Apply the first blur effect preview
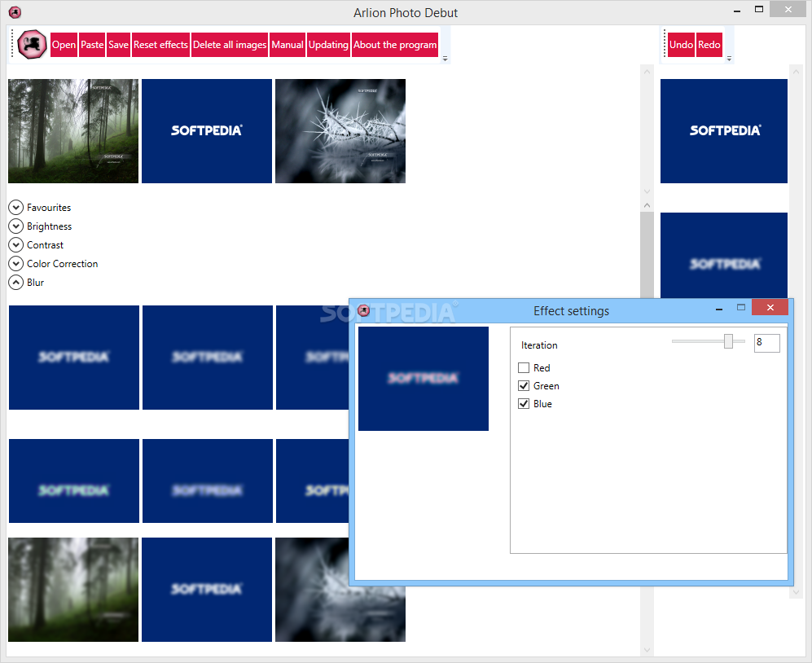The image size is (812, 663). tap(74, 358)
